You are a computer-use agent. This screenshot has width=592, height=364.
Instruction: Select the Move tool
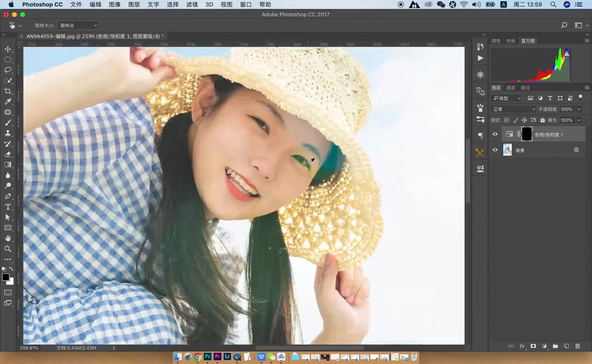[8, 49]
